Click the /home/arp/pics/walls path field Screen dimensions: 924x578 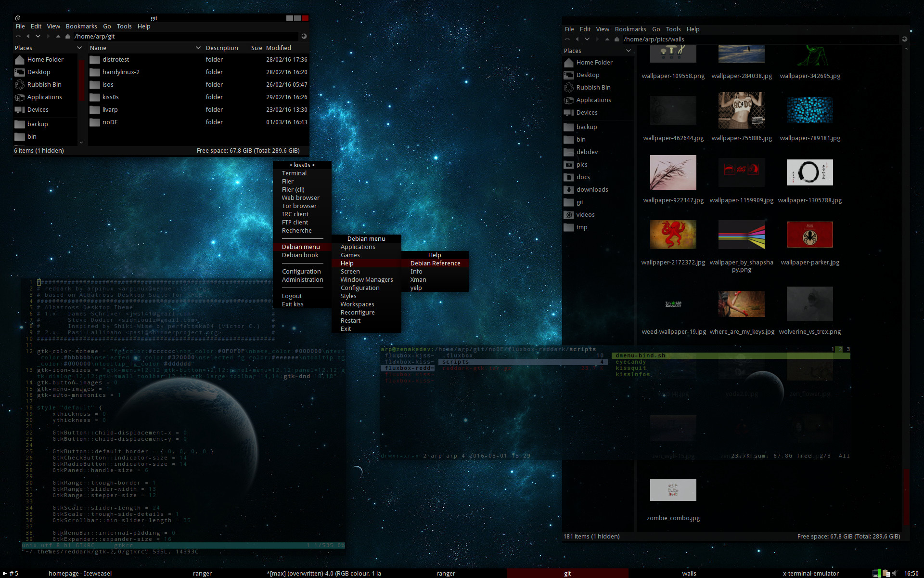760,39
